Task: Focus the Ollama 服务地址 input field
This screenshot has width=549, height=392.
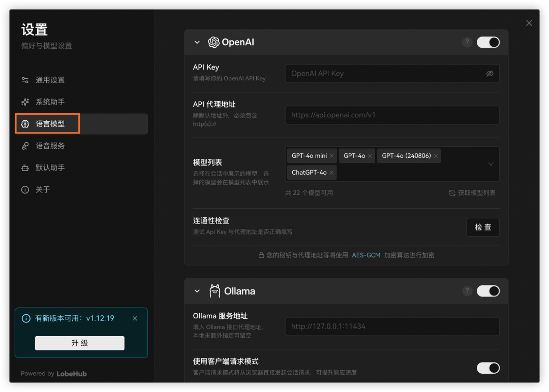Action: [392, 326]
